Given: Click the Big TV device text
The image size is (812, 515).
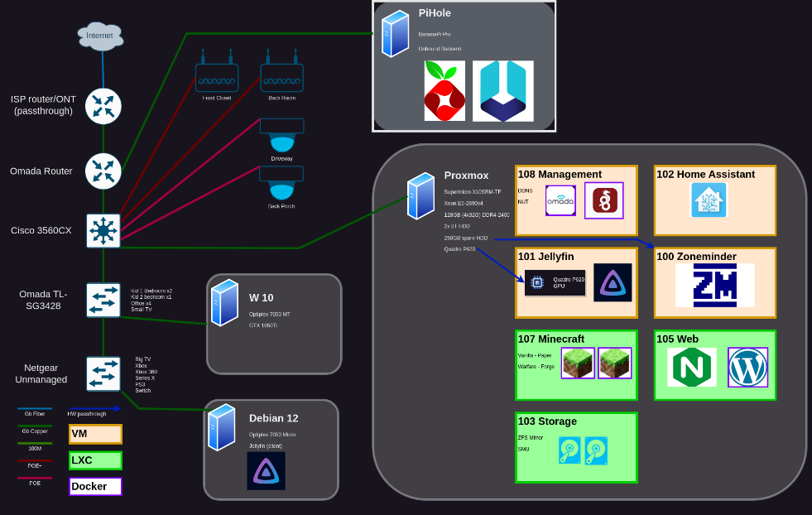Looking at the screenshot, I should (143, 359).
